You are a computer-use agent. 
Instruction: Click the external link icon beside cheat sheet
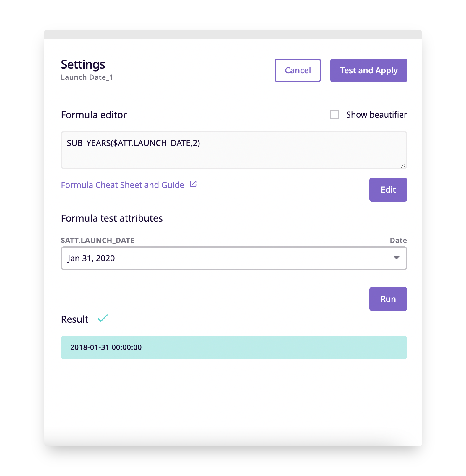(193, 184)
